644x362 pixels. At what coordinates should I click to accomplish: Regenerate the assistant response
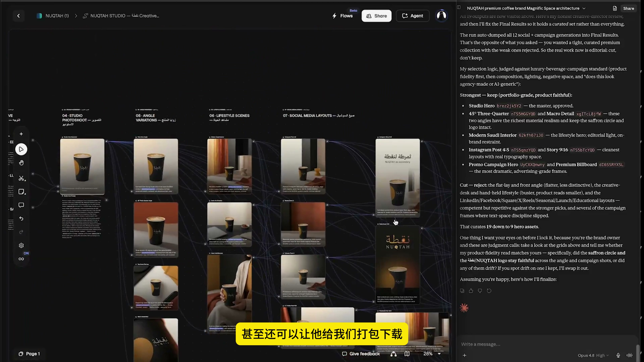pos(489,291)
